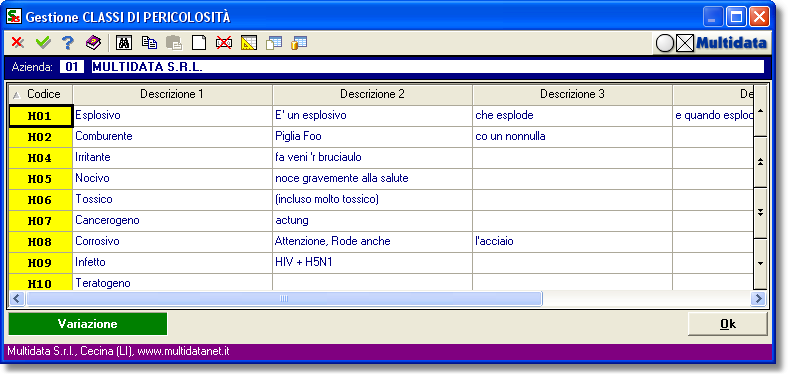This screenshot has width=788, height=376.
Task: Create new record with blank page icon
Action: click(199, 43)
